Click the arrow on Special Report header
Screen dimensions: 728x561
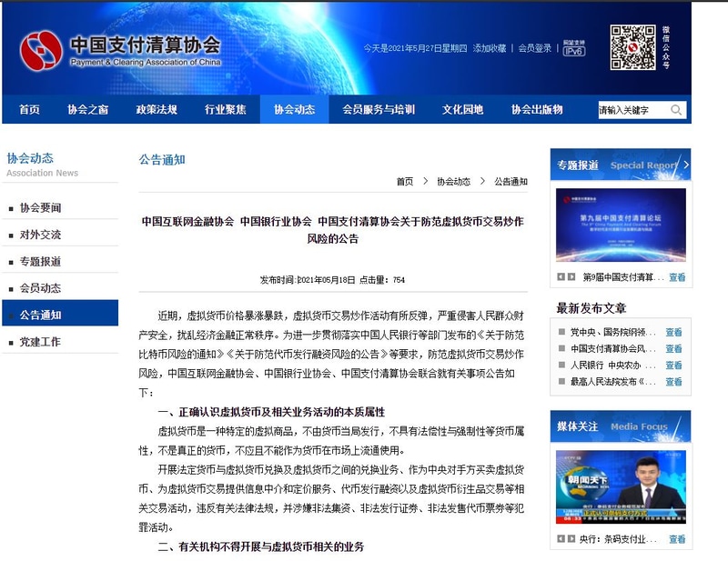tap(686, 165)
